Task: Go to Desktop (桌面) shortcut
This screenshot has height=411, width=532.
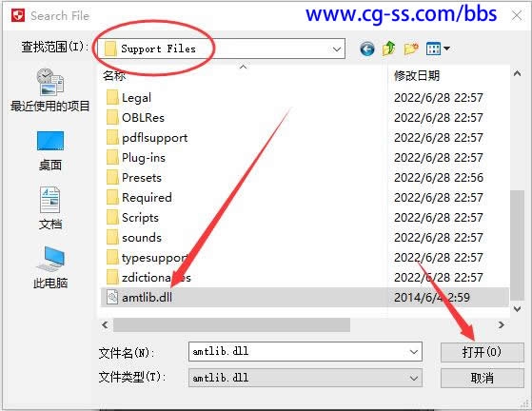Action: point(50,150)
